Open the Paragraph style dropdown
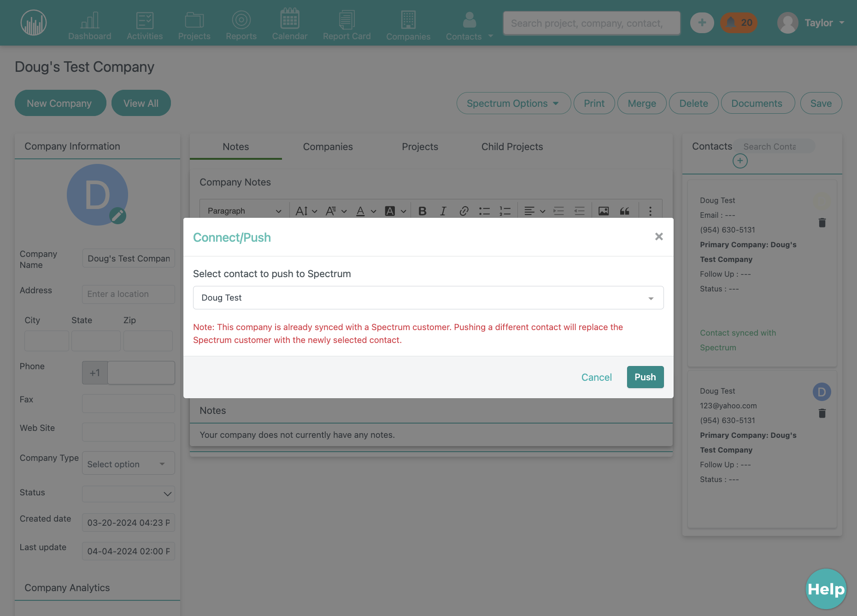 (244, 211)
